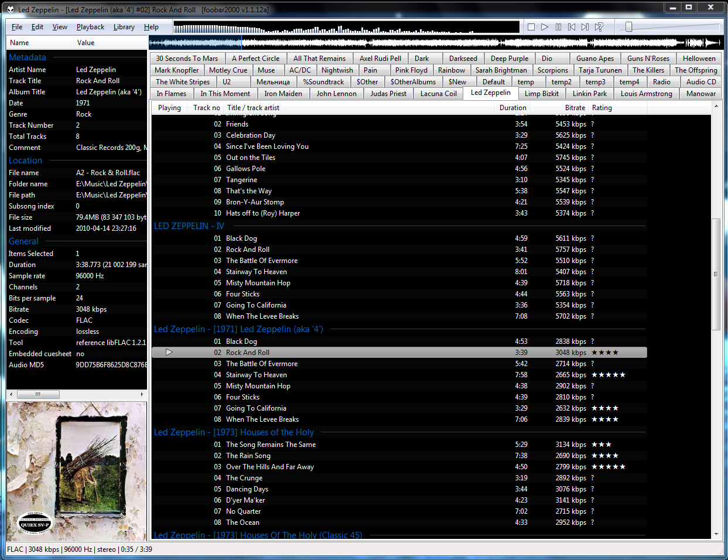Screen dimensions: 728x560
Task: Collapse the General section heading
Action: coord(23,241)
